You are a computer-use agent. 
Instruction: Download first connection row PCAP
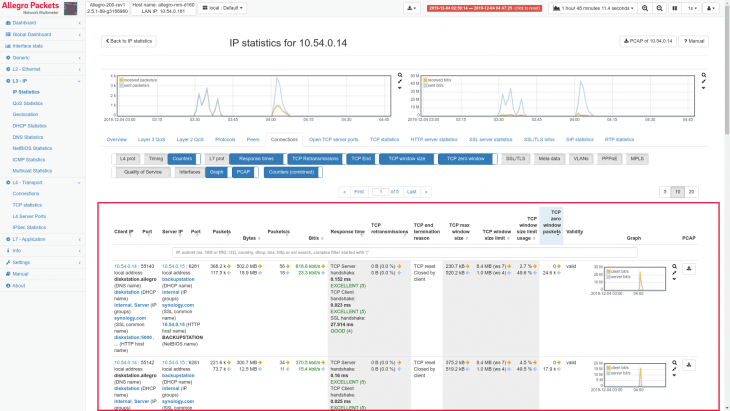pyautogui.click(x=688, y=268)
